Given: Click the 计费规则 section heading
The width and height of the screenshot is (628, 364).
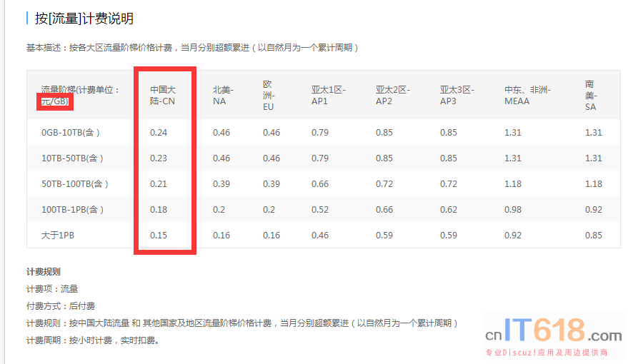Looking at the screenshot, I should pos(44,272).
